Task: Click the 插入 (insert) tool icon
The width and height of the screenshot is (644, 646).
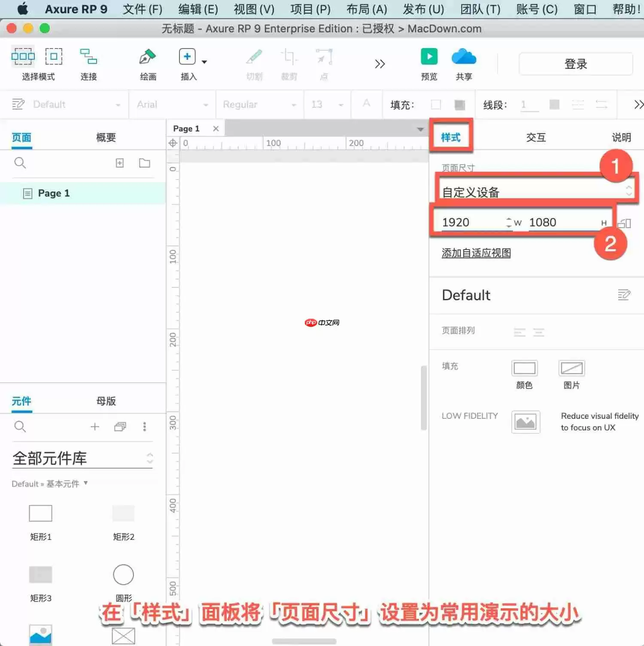Action: [x=187, y=56]
